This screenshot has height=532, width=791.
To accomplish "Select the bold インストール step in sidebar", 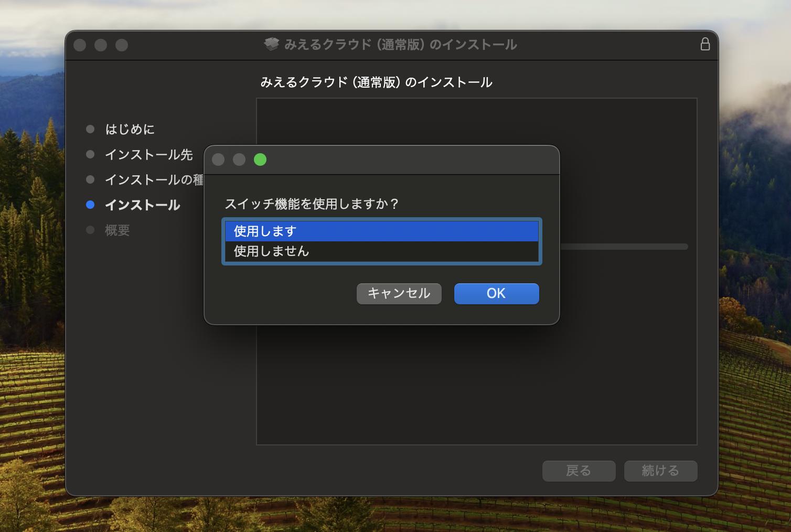I will coord(143,205).
